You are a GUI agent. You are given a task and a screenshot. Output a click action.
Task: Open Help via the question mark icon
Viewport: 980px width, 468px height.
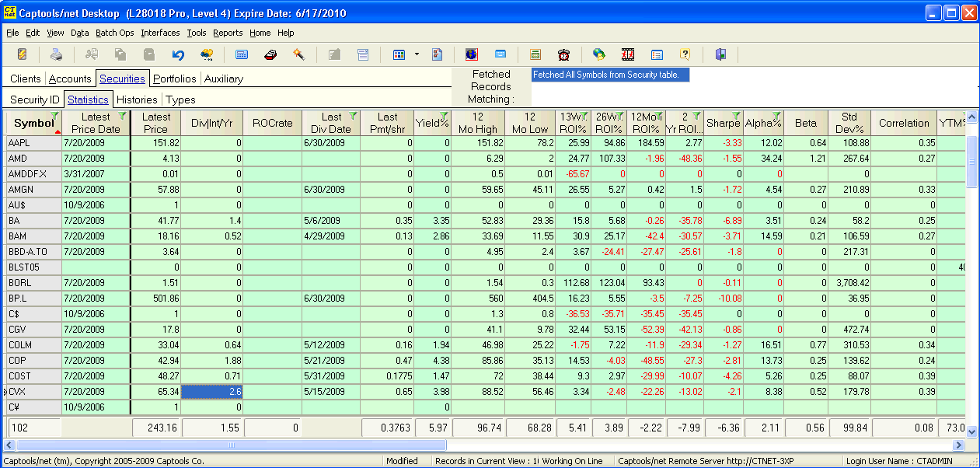pos(685,54)
